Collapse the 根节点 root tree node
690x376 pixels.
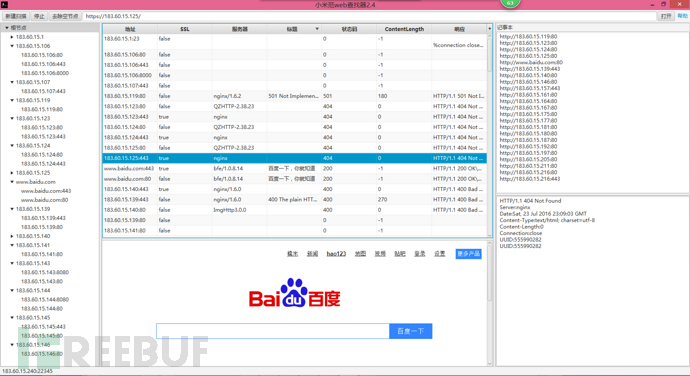click(x=7, y=28)
